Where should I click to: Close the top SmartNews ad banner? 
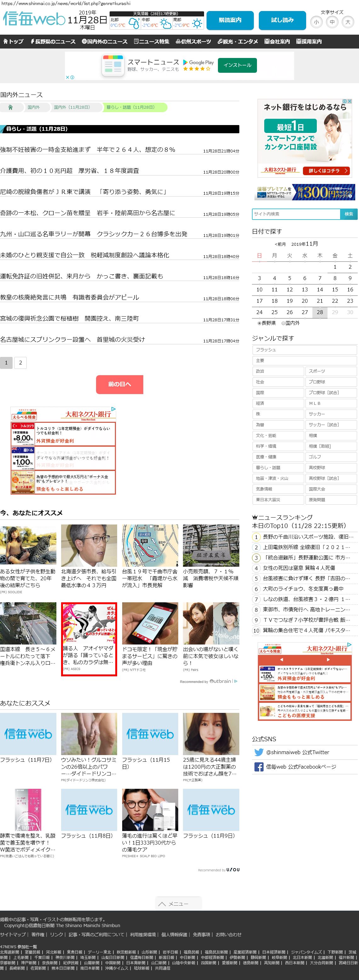click(x=68, y=77)
